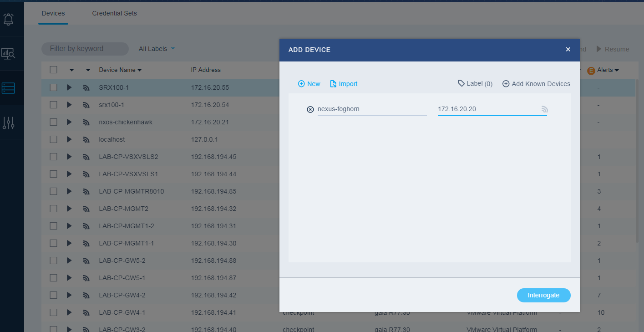Screen dimensions: 644x332
Task: Close the Add Device dialog
Action: (x=568, y=50)
